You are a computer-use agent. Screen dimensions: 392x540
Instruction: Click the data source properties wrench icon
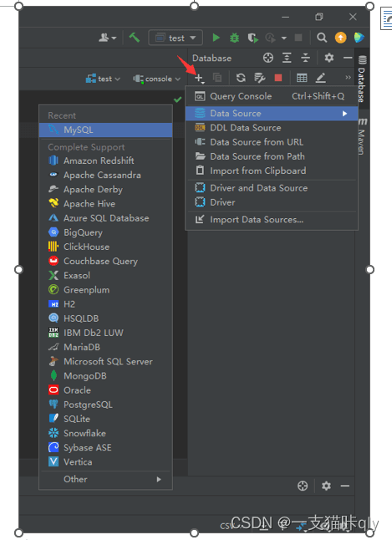tap(259, 79)
